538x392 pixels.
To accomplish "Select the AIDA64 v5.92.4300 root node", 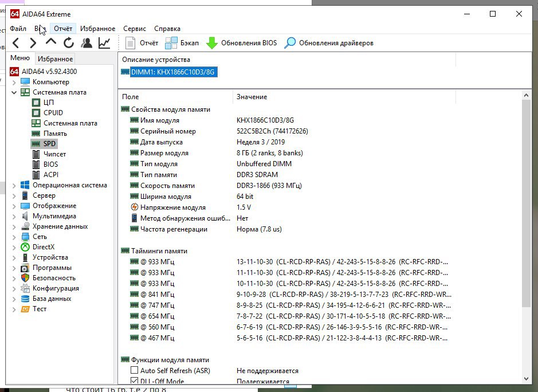I will pos(49,72).
